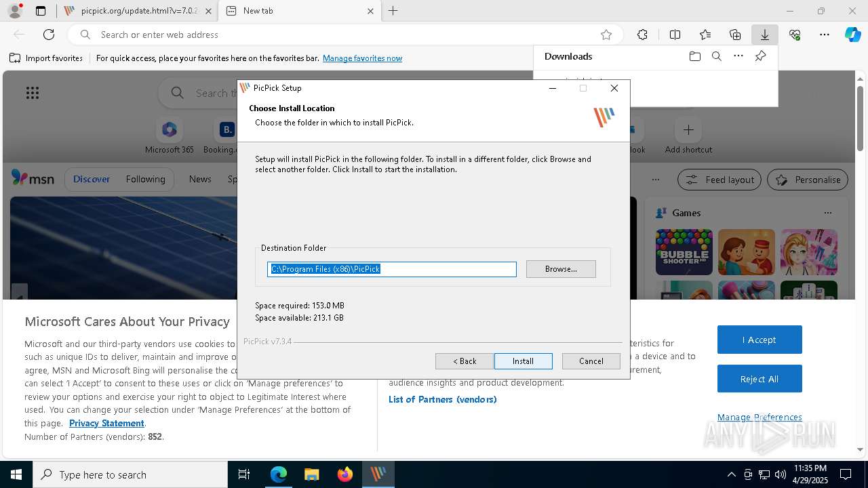Open the tab actions menu icon
This screenshot has width=868, height=488.
pos(41,11)
